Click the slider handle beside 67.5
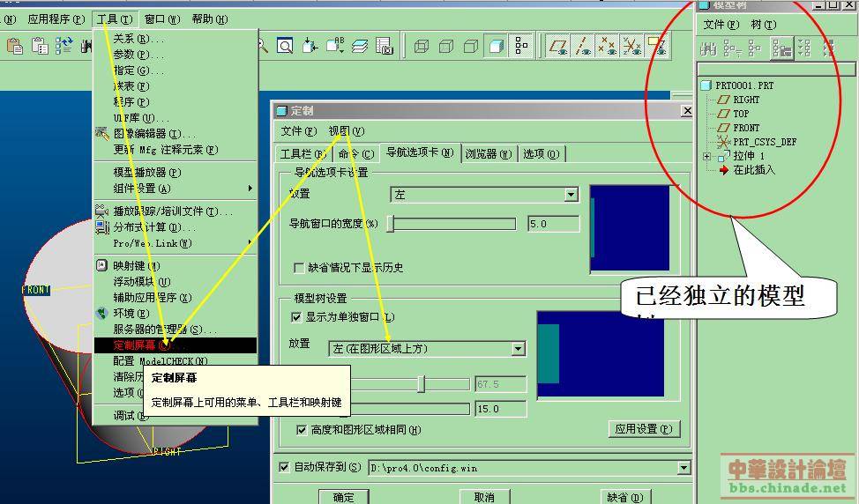Image resolution: width=859 pixels, height=504 pixels. point(421,384)
